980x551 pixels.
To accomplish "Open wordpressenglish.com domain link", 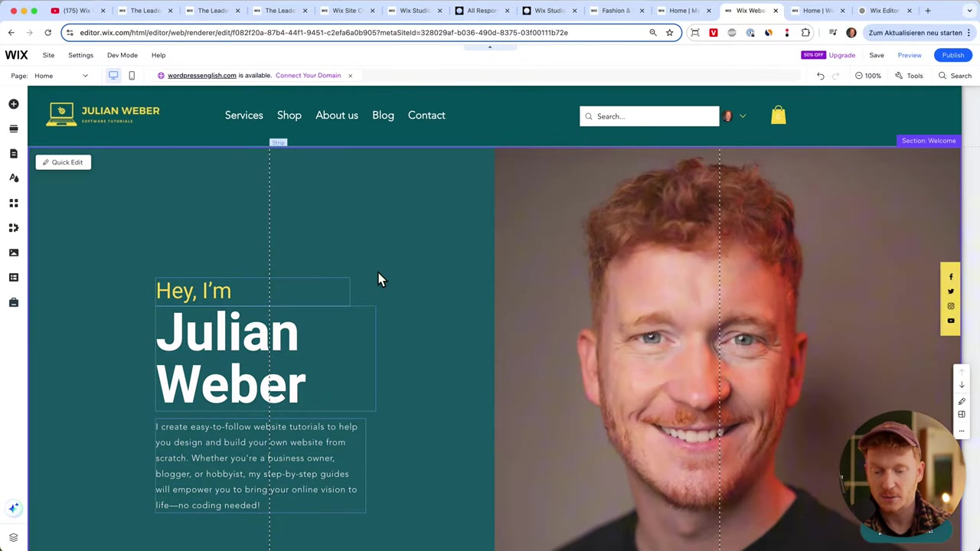I will coord(202,76).
